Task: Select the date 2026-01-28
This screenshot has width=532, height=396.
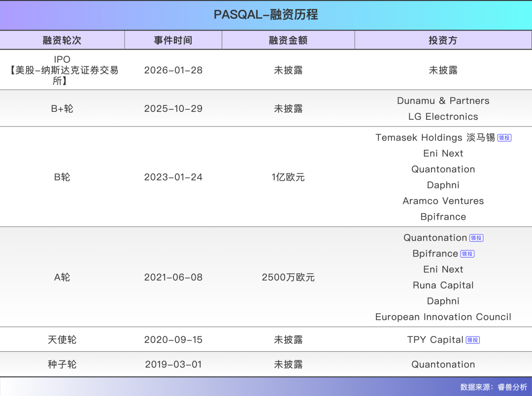Action: coord(173,70)
